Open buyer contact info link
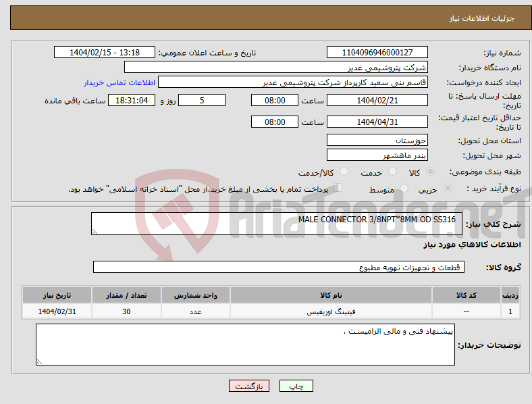The image size is (532, 404). click(119, 82)
